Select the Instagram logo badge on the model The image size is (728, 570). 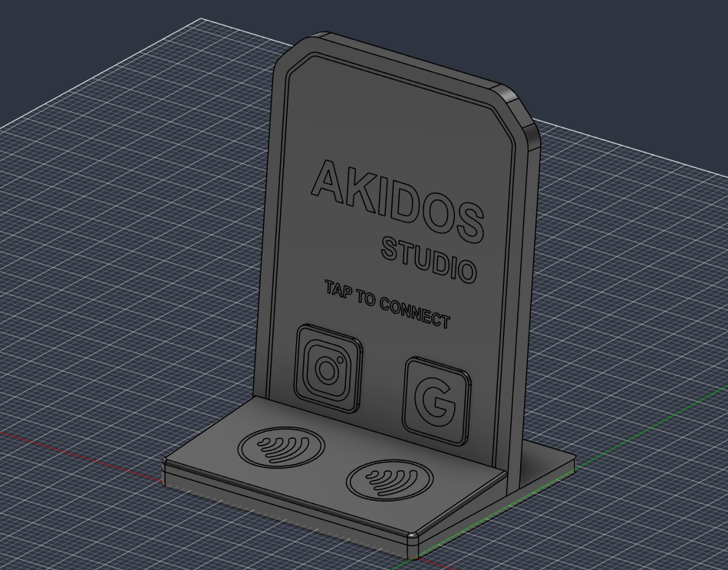click(x=328, y=368)
